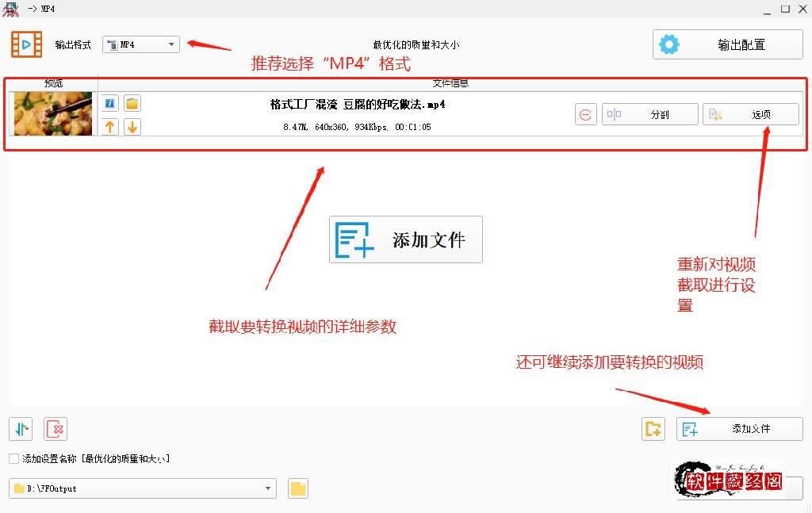Move the video up with the up arrow
The width and height of the screenshot is (812, 513).
[109, 126]
